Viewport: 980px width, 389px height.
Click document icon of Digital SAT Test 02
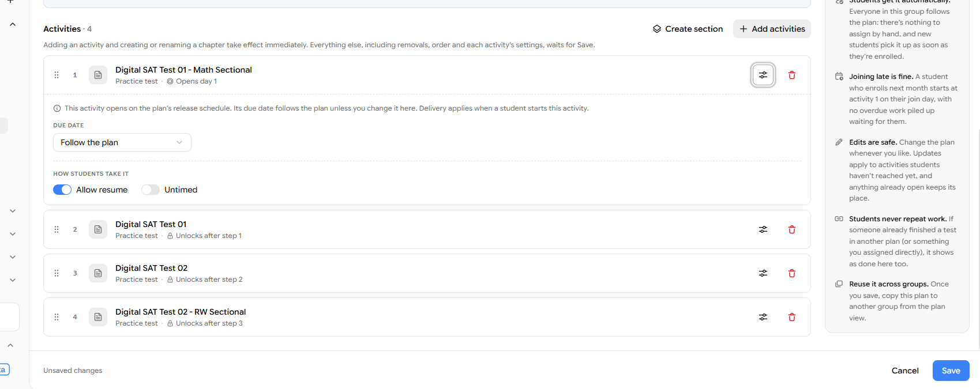[98, 273]
